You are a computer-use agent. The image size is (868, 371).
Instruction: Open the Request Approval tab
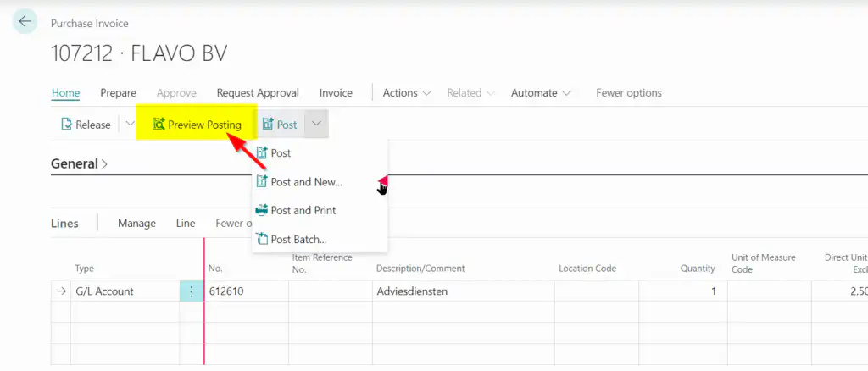tap(258, 93)
